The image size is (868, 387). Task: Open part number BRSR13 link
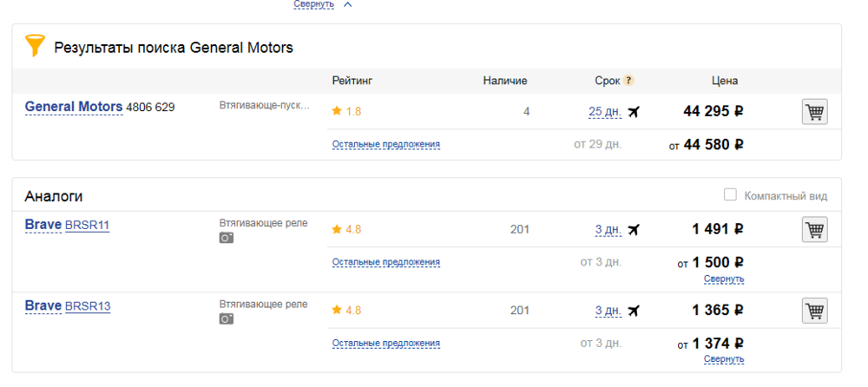point(88,306)
